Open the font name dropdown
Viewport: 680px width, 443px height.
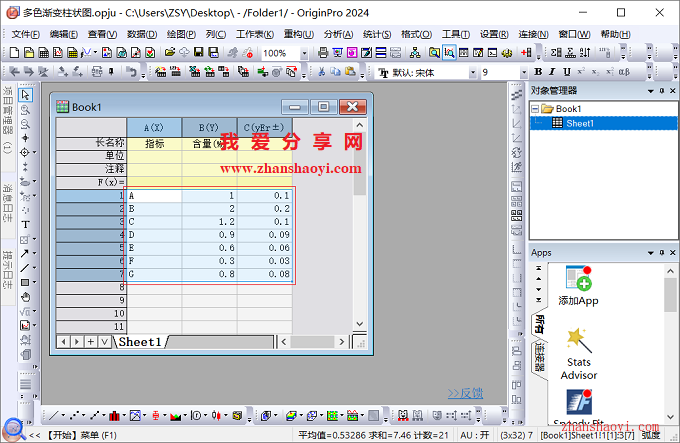pyautogui.click(x=473, y=72)
